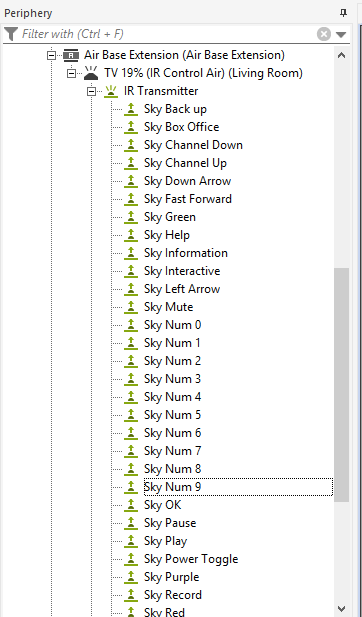Viewport: 362px width, 617px height.
Task: Click the TV IR Control Air icon
Action: [x=91, y=73]
